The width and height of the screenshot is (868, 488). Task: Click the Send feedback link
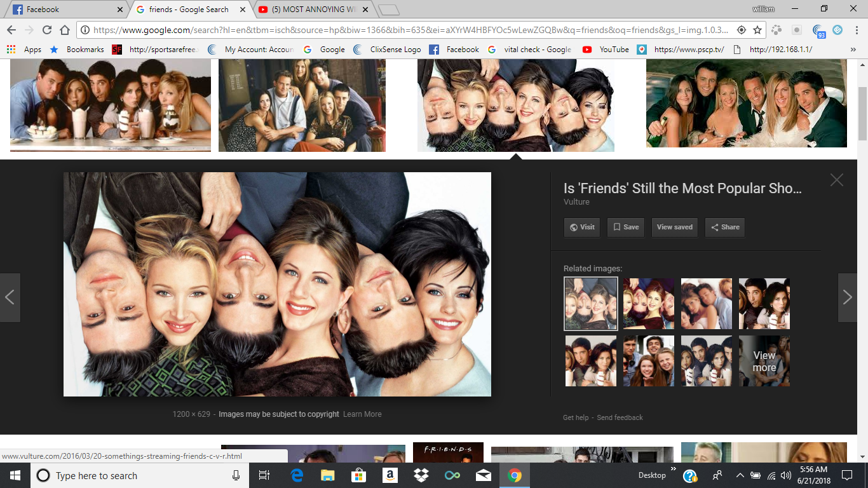(620, 417)
